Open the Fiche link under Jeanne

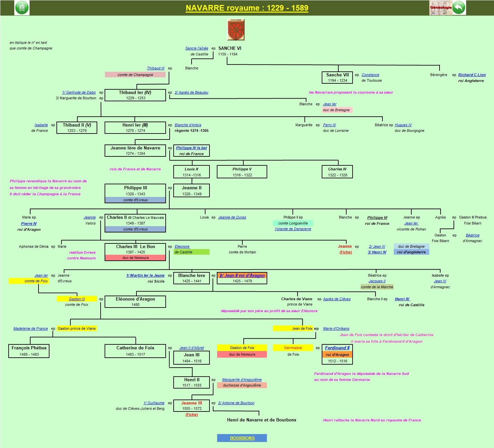346,252
